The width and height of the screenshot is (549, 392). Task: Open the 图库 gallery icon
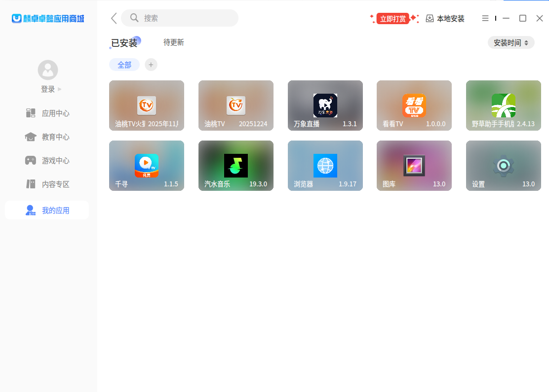tap(414, 165)
